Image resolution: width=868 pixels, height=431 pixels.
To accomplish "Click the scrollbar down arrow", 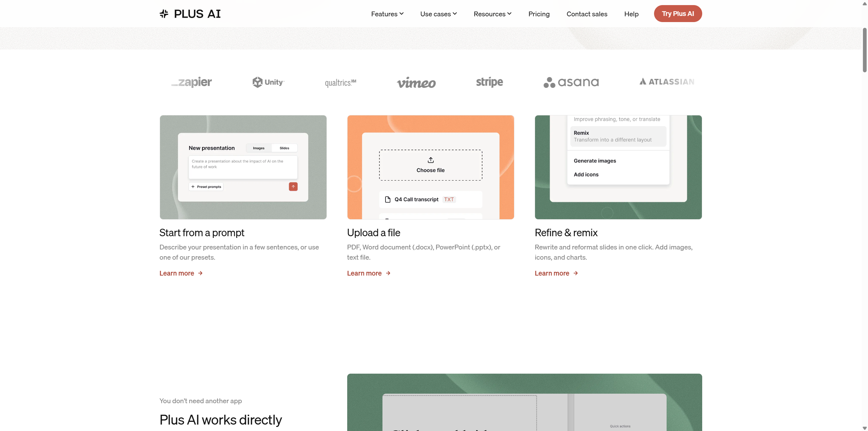I will click(865, 428).
